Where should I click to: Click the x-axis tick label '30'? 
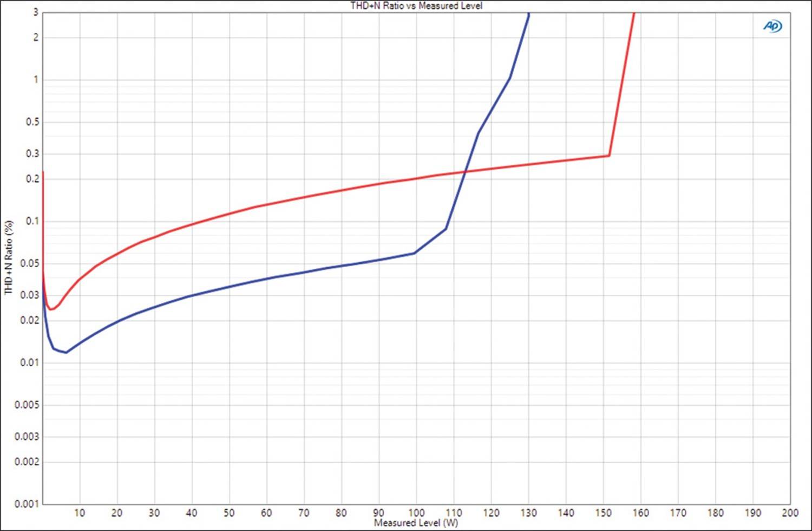[154, 513]
